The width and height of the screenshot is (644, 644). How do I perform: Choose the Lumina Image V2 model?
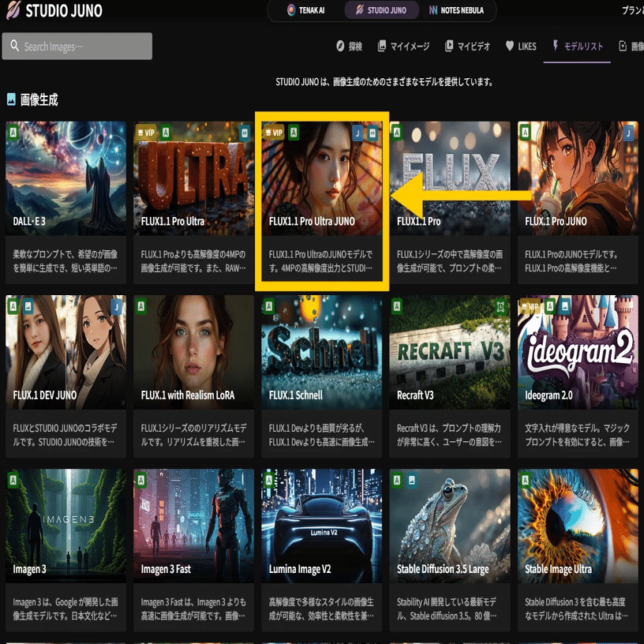point(322,550)
